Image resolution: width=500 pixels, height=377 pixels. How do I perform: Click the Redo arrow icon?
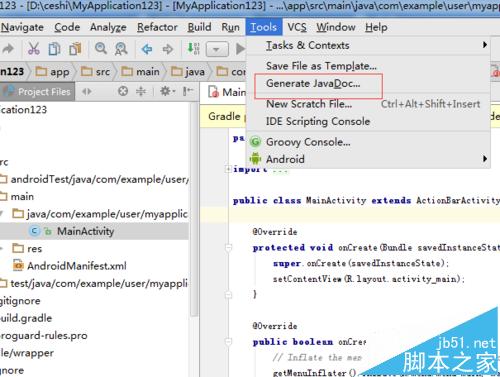point(8,49)
